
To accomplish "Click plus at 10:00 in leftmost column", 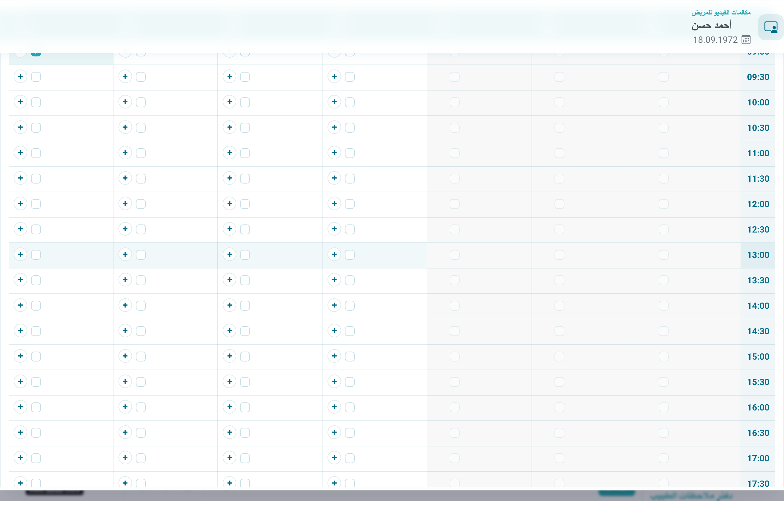I will (x=20, y=102).
